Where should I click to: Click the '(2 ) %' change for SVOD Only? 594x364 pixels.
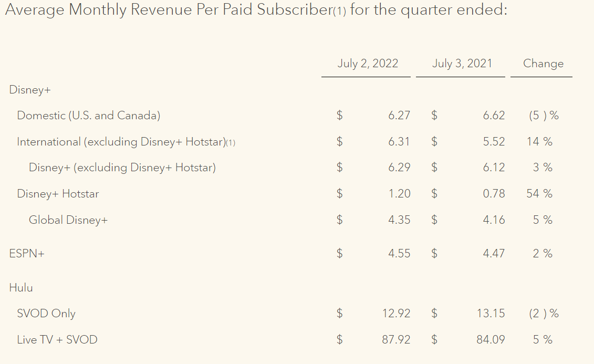[x=544, y=314]
